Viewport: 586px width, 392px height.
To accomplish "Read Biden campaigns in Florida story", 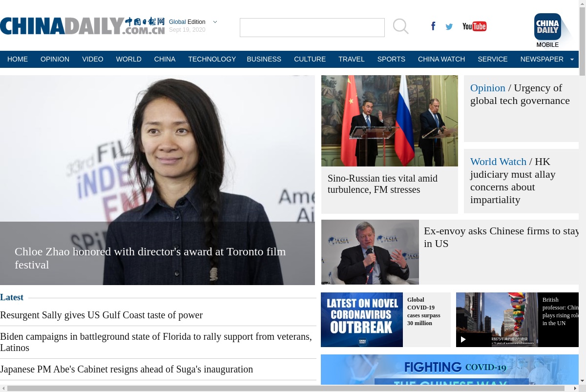I will click(x=156, y=342).
